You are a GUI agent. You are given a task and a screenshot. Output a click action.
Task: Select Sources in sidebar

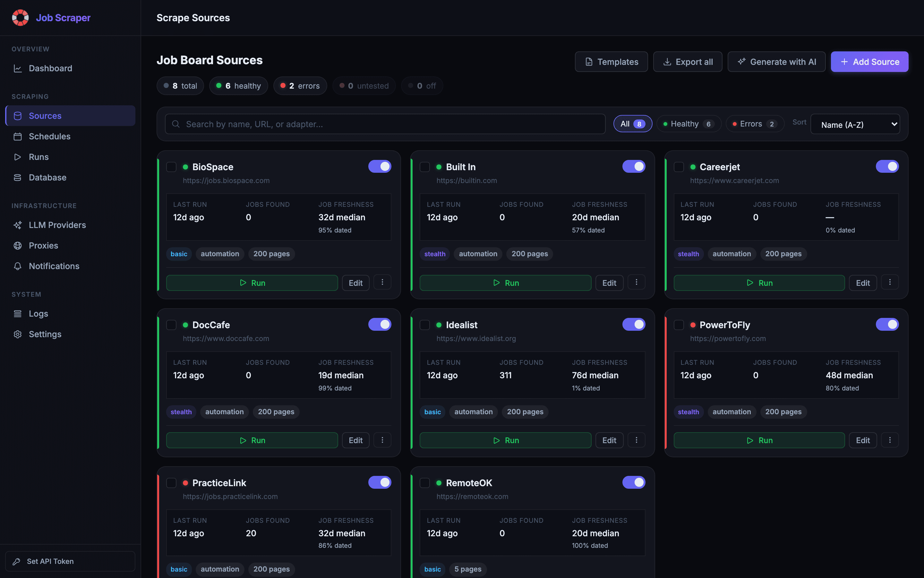click(70, 116)
